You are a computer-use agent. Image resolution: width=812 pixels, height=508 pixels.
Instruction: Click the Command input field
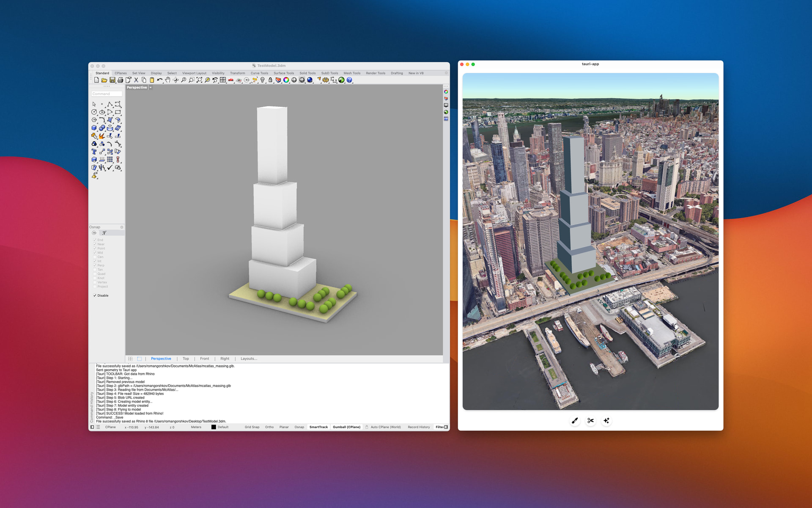(x=107, y=94)
